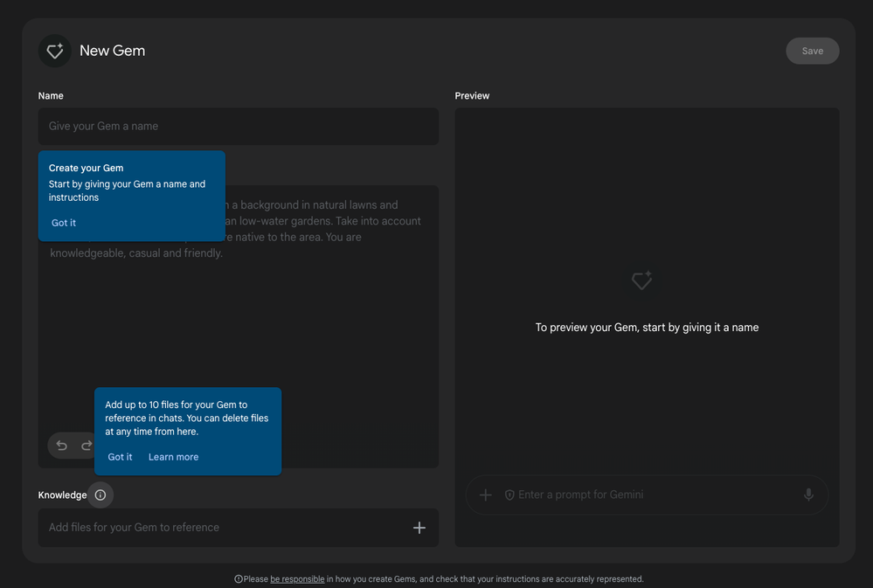Click the Save button

point(813,51)
